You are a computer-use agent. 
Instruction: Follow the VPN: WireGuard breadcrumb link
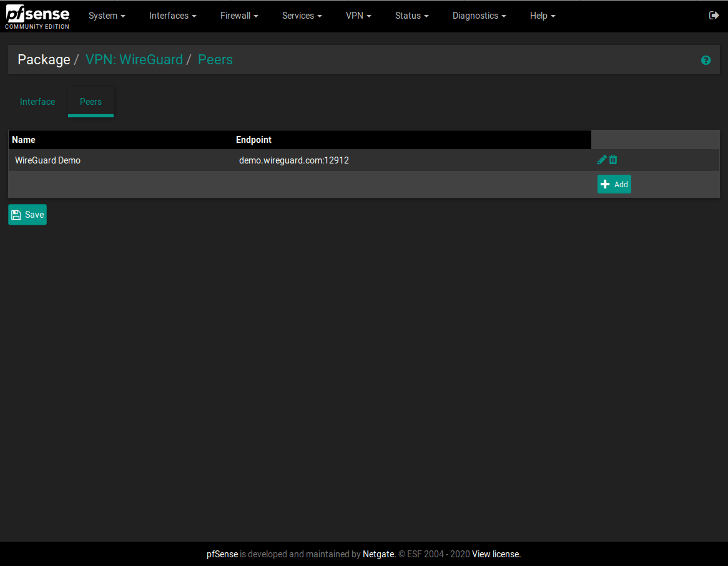134,60
